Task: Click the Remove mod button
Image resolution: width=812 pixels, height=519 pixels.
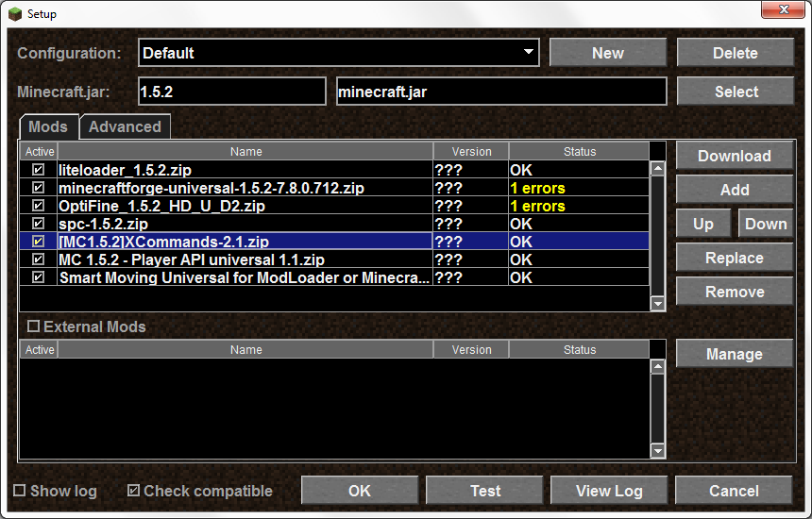Action: click(735, 292)
